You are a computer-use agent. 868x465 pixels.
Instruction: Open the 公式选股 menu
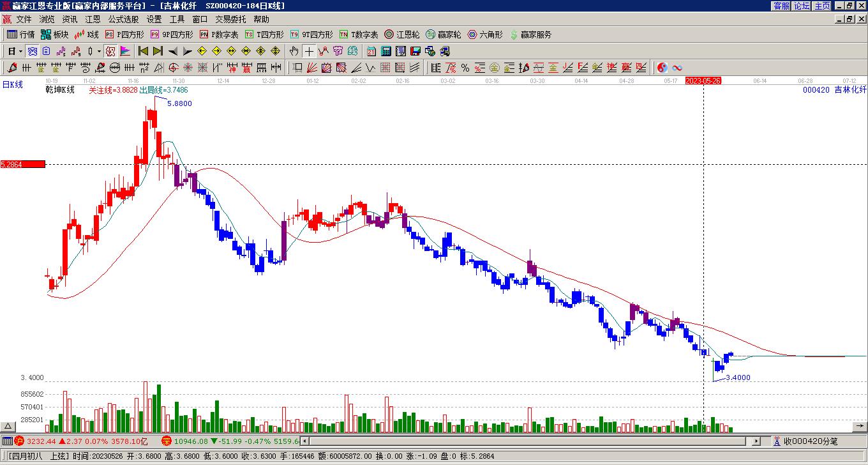click(123, 20)
